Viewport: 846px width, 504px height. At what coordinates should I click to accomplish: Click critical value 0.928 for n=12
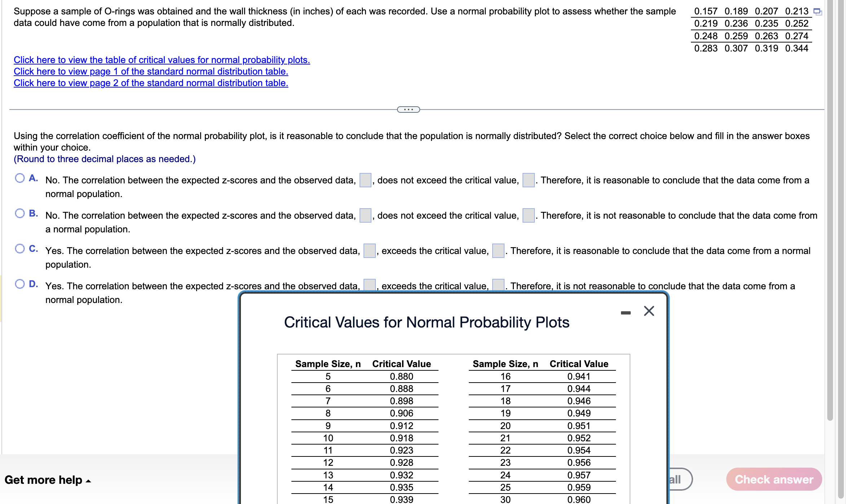click(401, 463)
